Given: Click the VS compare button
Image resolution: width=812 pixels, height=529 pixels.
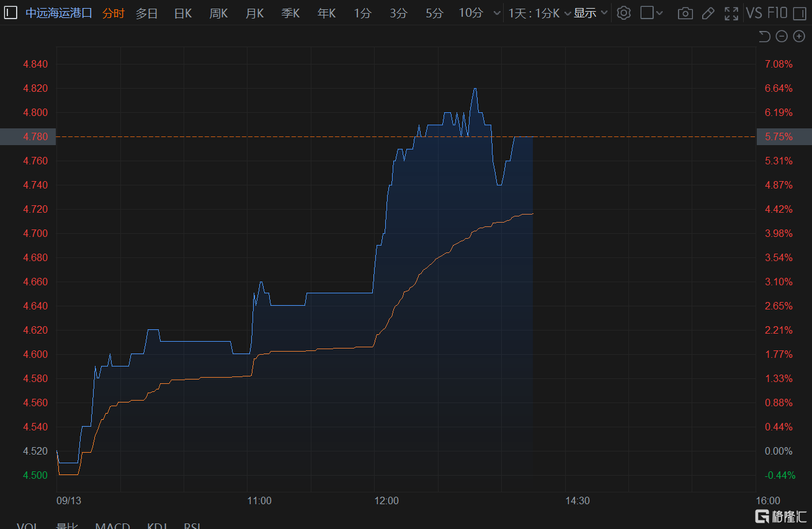Looking at the screenshot, I should pos(754,13).
